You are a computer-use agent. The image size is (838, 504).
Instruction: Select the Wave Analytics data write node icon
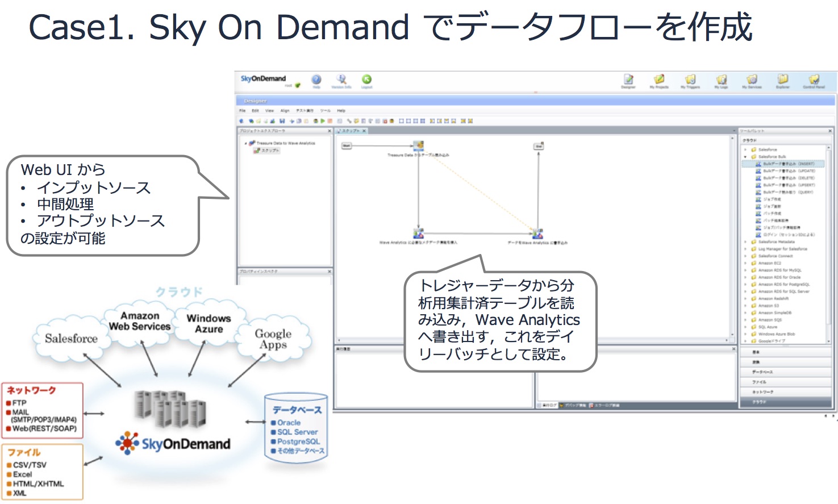tap(537, 233)
